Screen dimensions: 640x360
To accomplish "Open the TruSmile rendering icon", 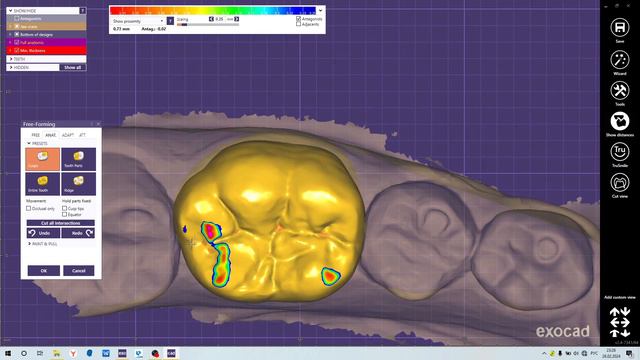I will pos(620,152).
